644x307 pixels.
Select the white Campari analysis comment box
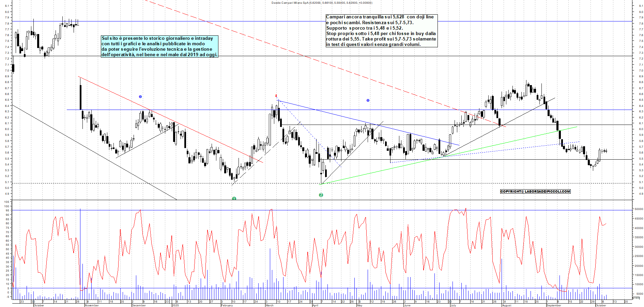381,31
